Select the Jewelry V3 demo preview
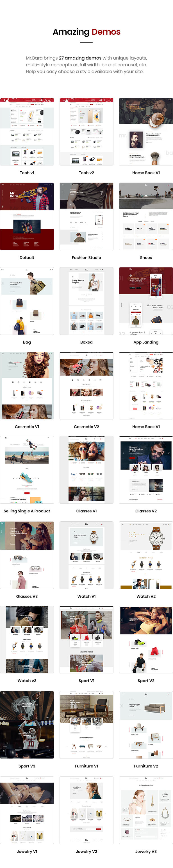Screen dimensions: 173x868 pos(146,810)
